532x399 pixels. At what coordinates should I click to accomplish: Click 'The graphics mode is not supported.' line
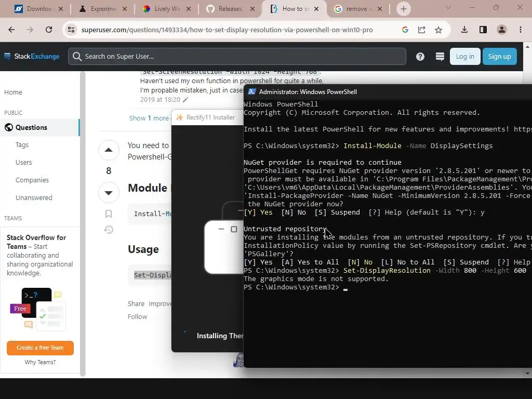[x=316, y=279]
